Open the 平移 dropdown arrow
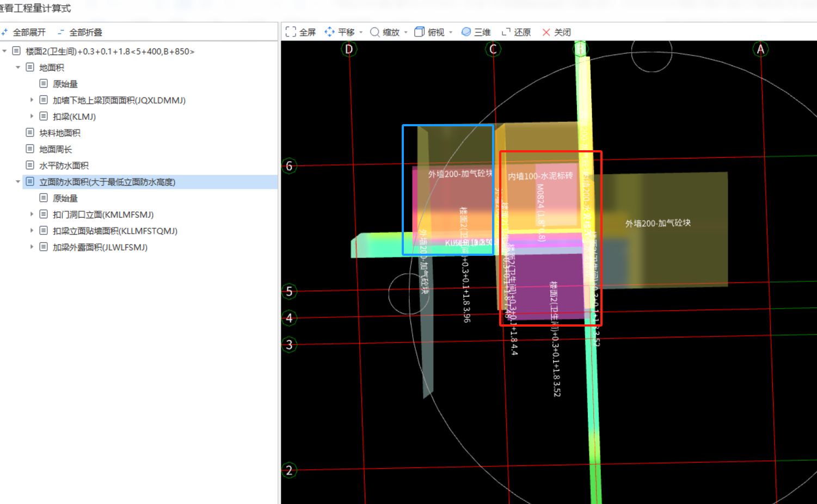This screenshot has width=817, height=504. tap(361, 33)
